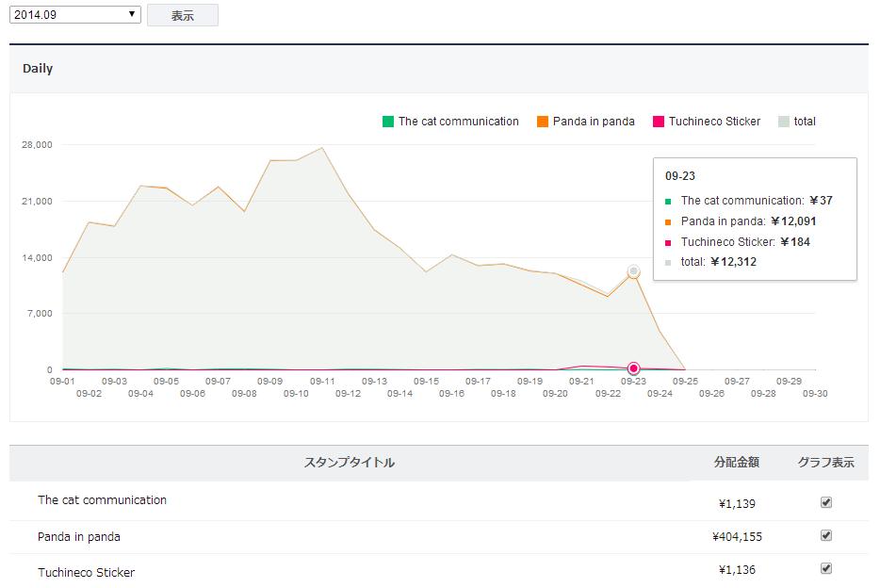Click the pink Tuchineco data point marker
The image size is (880, 588).
point(634,368)
